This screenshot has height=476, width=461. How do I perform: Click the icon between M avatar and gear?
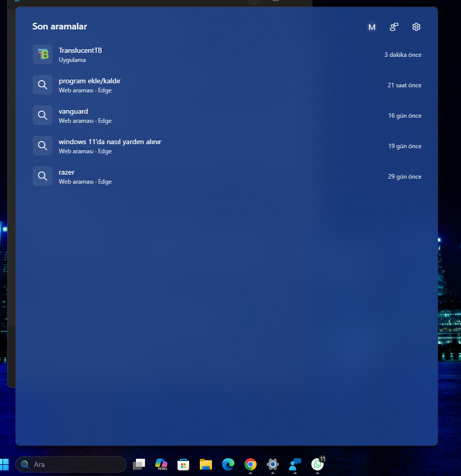(x=394, y=27)
